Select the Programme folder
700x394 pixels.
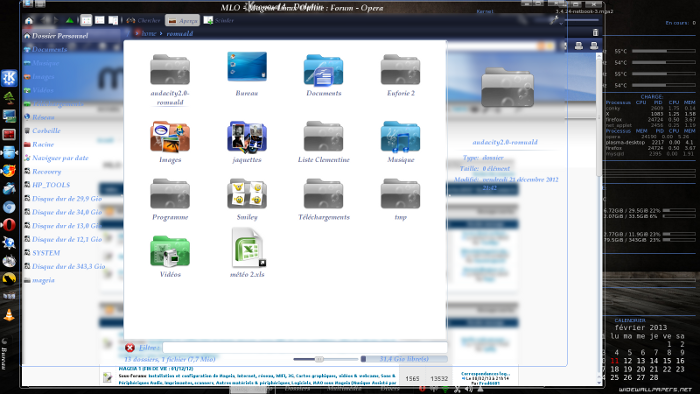[170, 194]
